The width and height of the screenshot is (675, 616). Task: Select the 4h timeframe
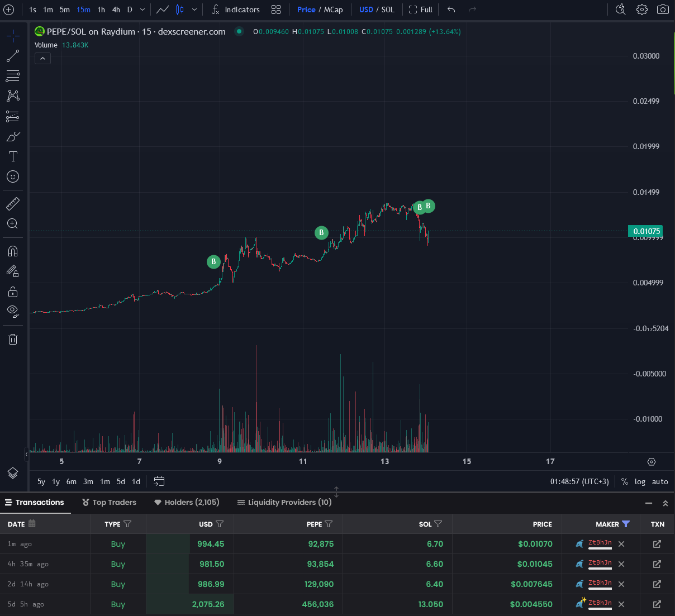(116, 9)
